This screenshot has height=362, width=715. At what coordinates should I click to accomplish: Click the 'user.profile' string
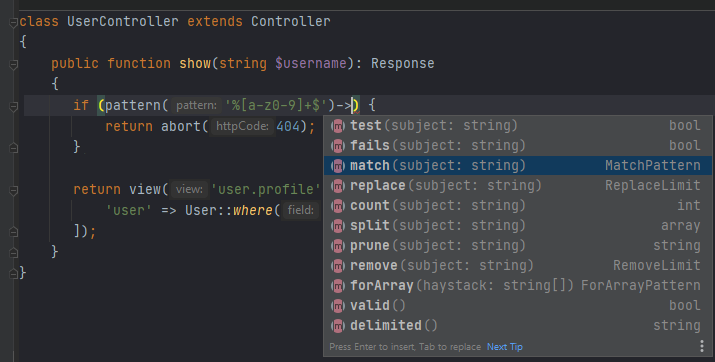click(x=265, y=189)
